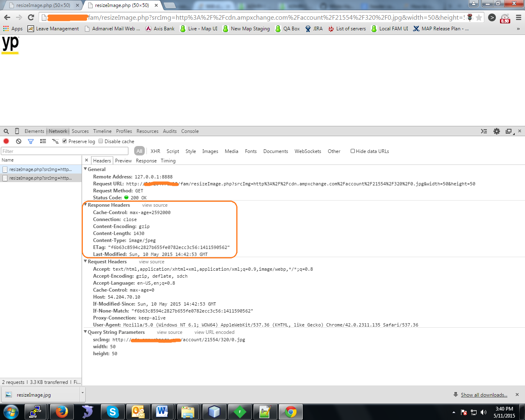
Task: Open the Axis Bank bookmark
Action: click(x=160, y=29)
